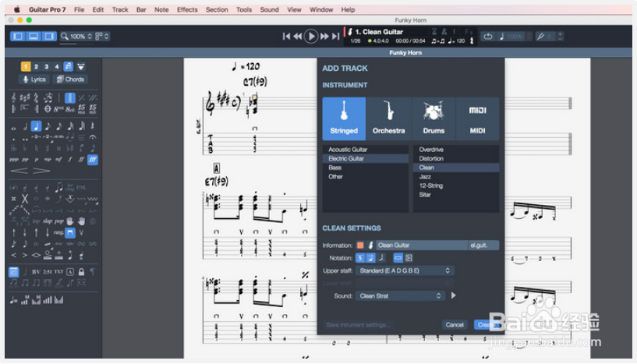Toggle multi-voice edit mode button

pyautogui.click(x=69, y=66)
